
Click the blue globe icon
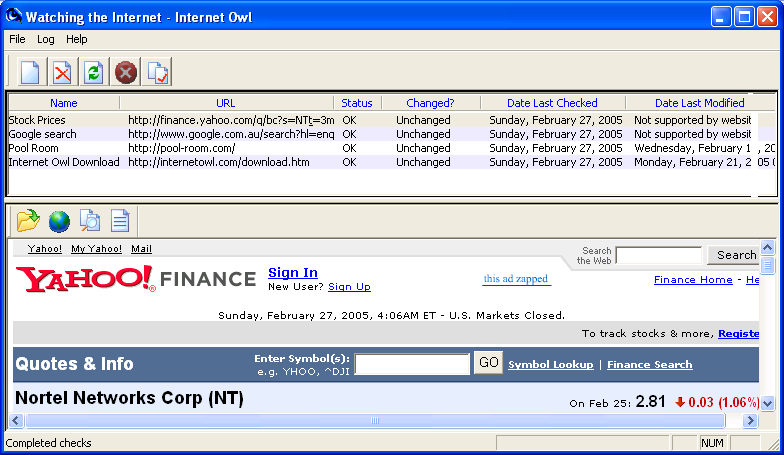pos(59,221)
